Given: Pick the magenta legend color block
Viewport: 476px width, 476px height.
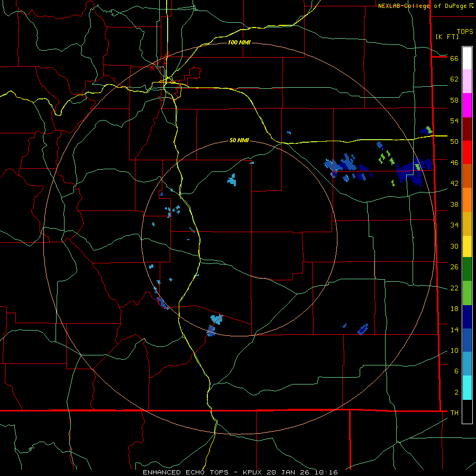Looking at the screenshot, I should [x=467, y=105].
